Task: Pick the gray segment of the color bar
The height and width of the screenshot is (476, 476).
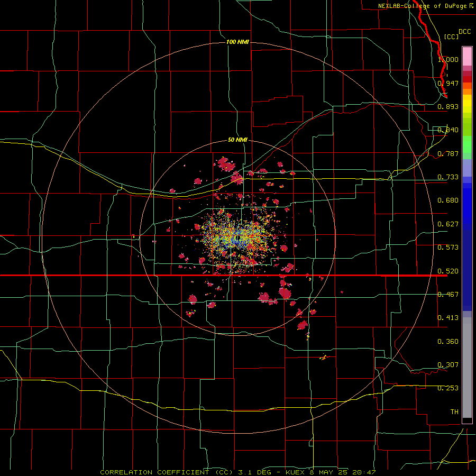Action: (x=467, y=368)
